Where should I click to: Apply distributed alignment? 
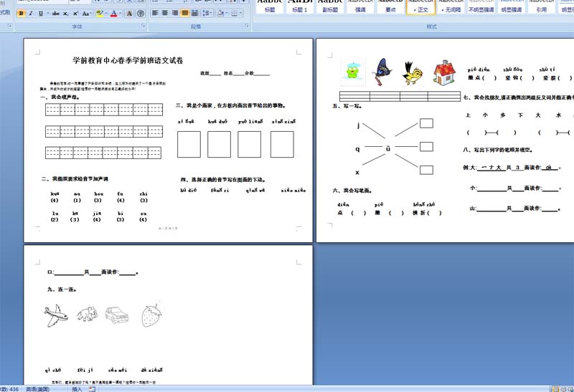tap(194, 13)
